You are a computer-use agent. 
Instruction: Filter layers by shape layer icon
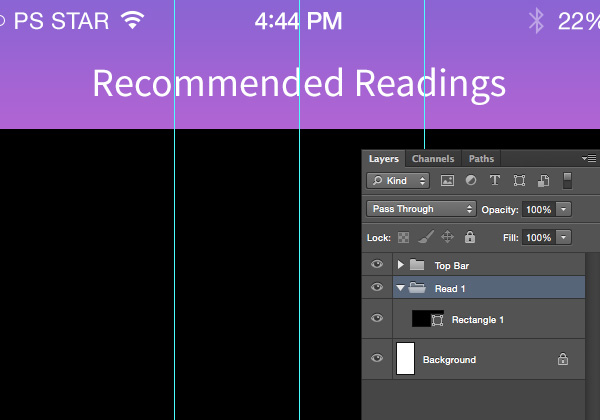pos(519,180)
